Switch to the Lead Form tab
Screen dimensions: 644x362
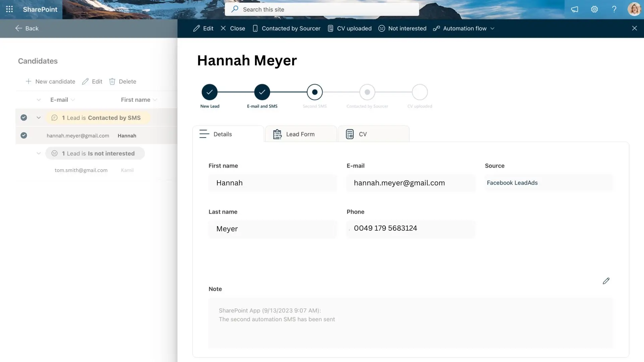point(300,134)
